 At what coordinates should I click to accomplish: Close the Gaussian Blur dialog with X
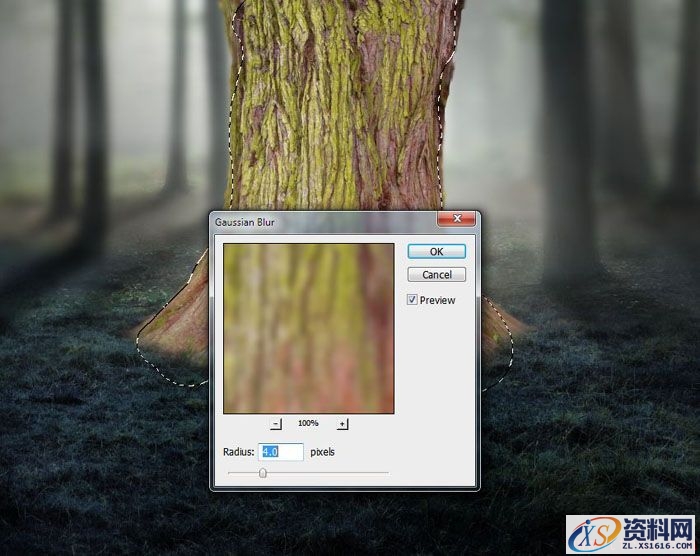(x=460, y=219)
